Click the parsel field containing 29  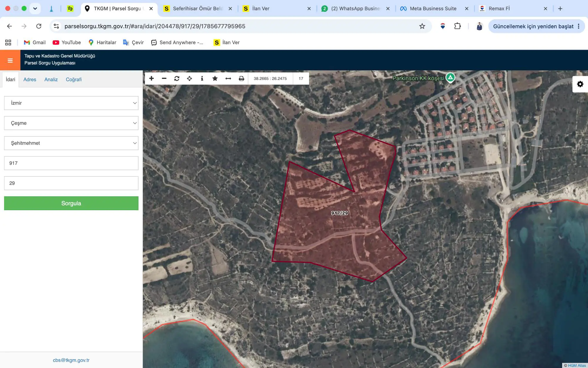[x=71, y=183]
